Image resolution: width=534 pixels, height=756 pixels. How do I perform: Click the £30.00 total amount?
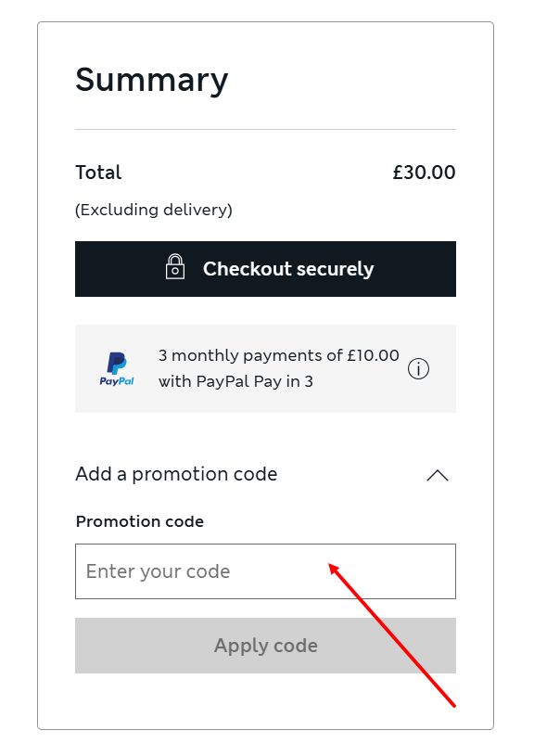(424, 173)
